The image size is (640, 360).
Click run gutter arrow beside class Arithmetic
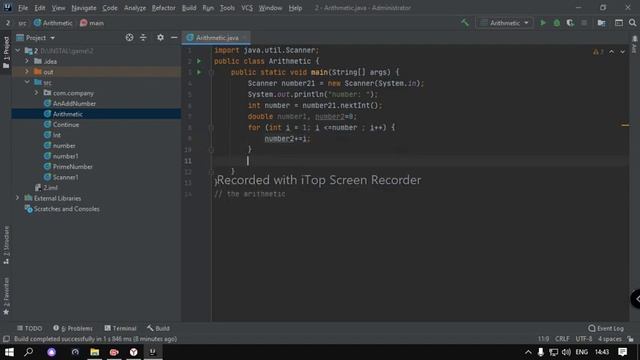tap(199, 61)
